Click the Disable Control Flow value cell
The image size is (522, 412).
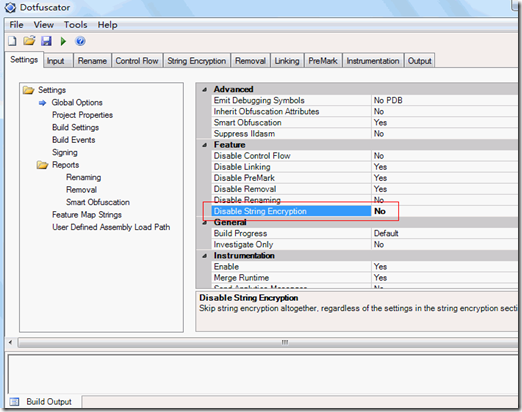click(446, 156)
